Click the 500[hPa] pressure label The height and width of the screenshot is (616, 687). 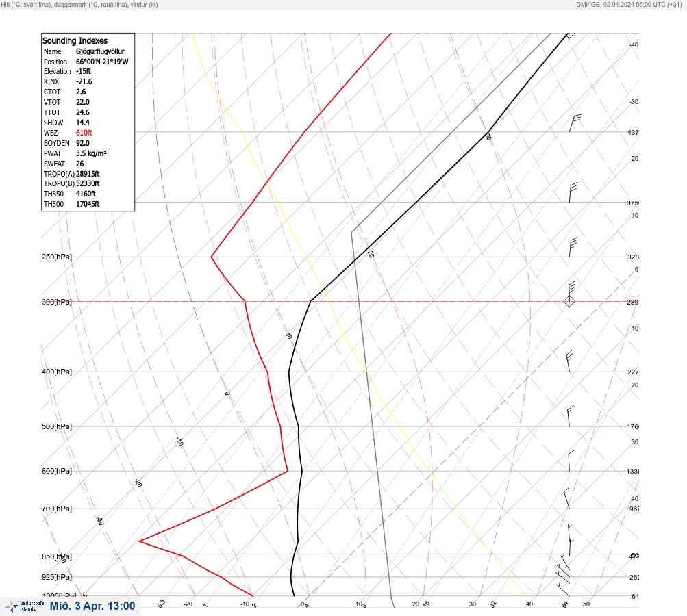pyautogui.click(x=57, y=426)
